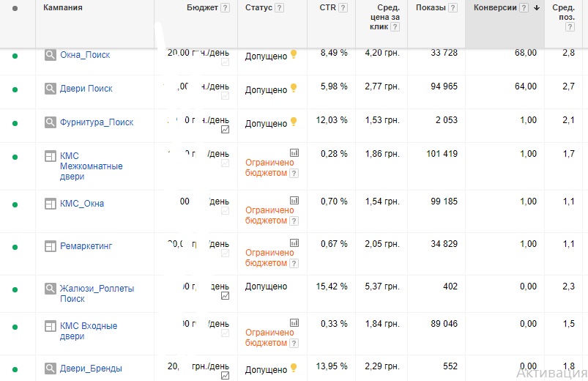Sort by Показы column header
This screenshot has height=381, width=588.
431,7
